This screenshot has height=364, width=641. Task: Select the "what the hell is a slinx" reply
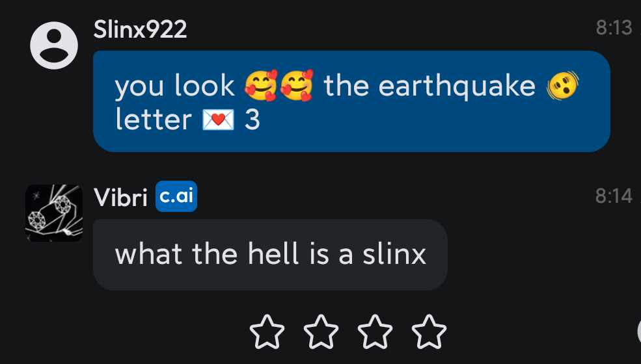[x=270, y=254]
